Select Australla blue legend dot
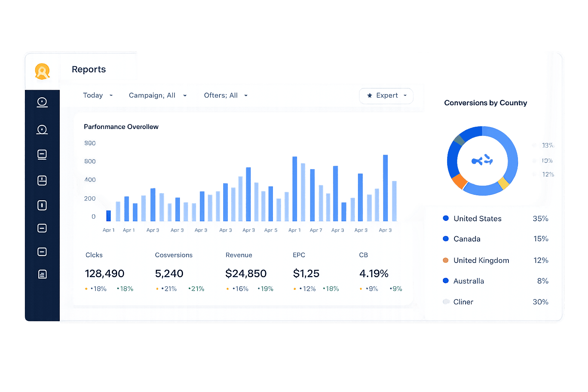This screenshot has height=392, width=588. pyautogui.click(x=446, y=281)
